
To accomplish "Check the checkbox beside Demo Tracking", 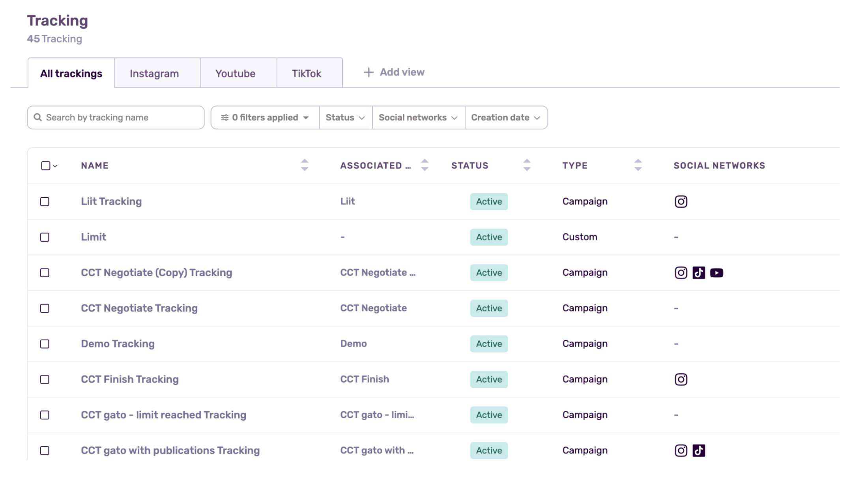I will (45, 344).
